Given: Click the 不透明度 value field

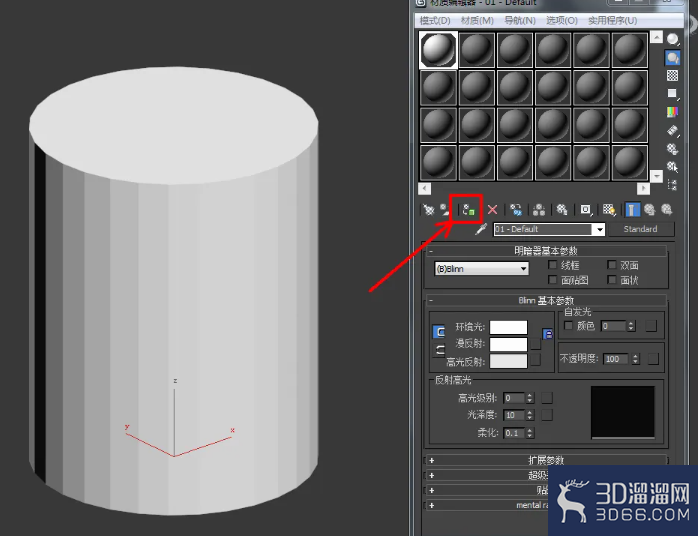Looking at the screenshot, I should click(617, 359).
